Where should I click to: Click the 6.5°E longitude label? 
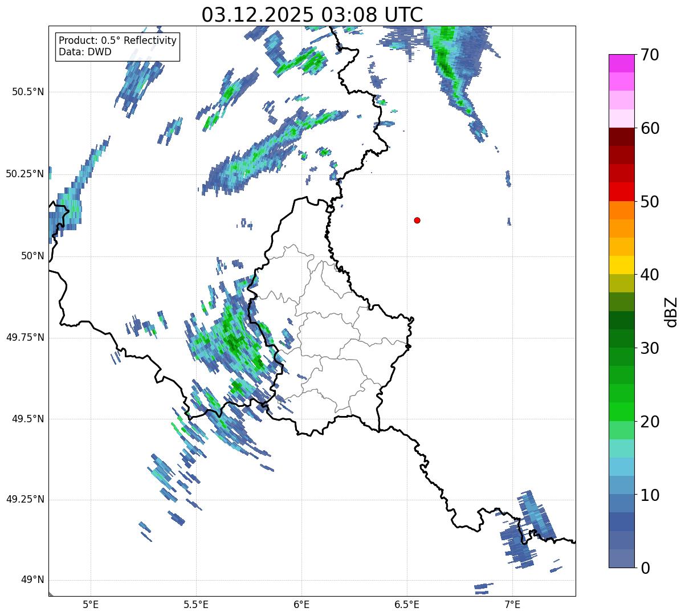(x=407, y=604)
